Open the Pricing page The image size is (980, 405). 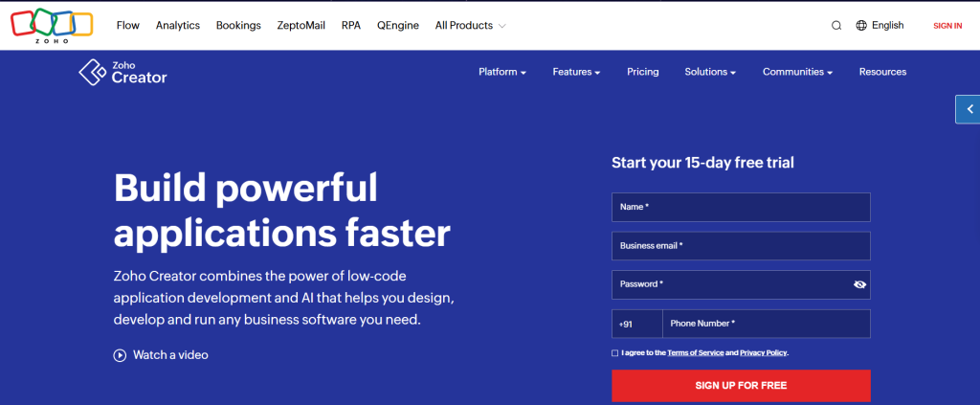point(643,72)
